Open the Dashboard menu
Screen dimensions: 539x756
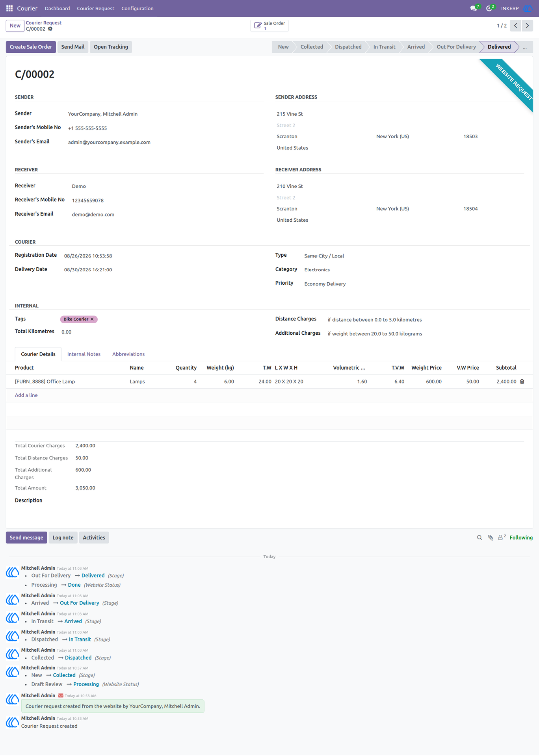tap(57, 8)
